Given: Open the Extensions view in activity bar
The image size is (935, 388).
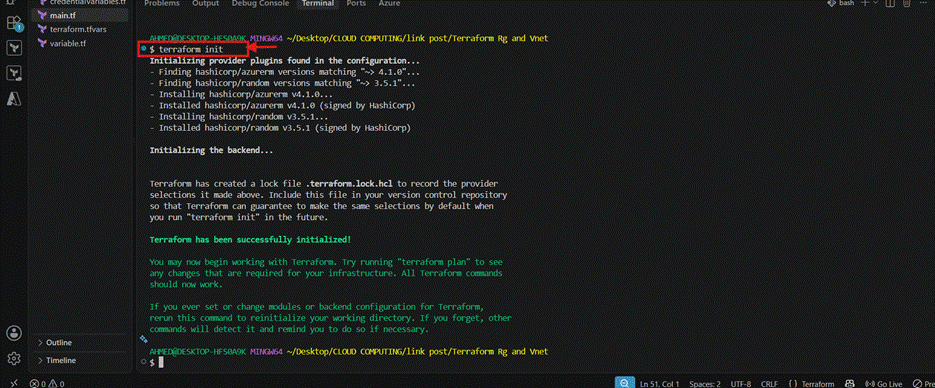Looking at the screenshot, I should pyautogui.click(x=14, y=23).
